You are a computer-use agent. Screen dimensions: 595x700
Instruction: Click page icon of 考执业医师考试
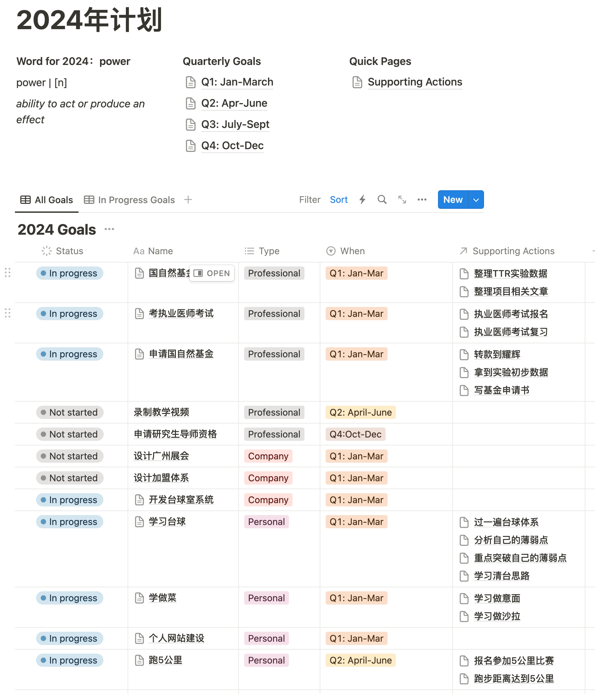(139, 314)
